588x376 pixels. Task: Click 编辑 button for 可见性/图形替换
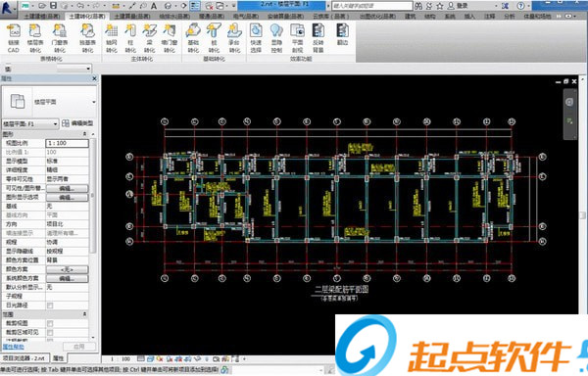pyautogui.click(x=67, y=188)
